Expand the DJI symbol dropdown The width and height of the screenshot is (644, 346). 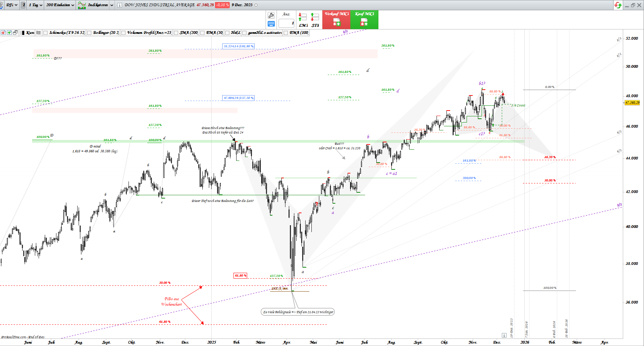click(x=11, y=5)
